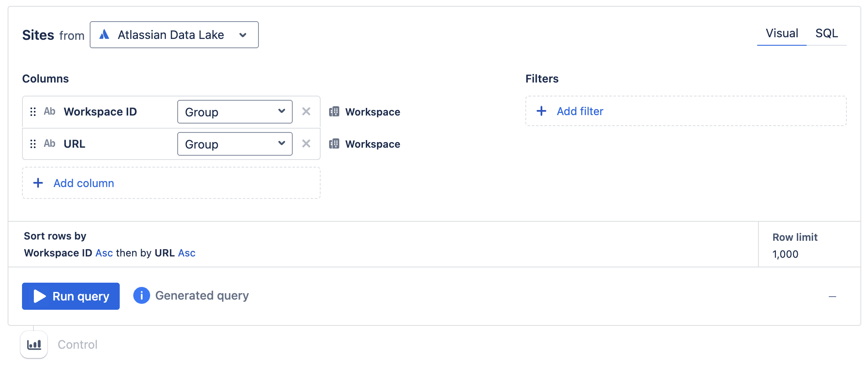Screen dimensions: 868x369
Task: Run the query
Action: pyautogui.click(x=71, y=296)
